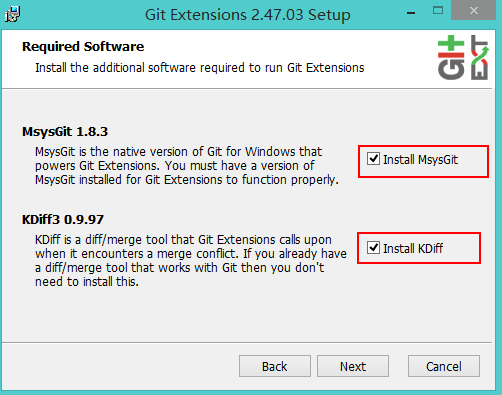Minimize the setup window

click(411, 13)
